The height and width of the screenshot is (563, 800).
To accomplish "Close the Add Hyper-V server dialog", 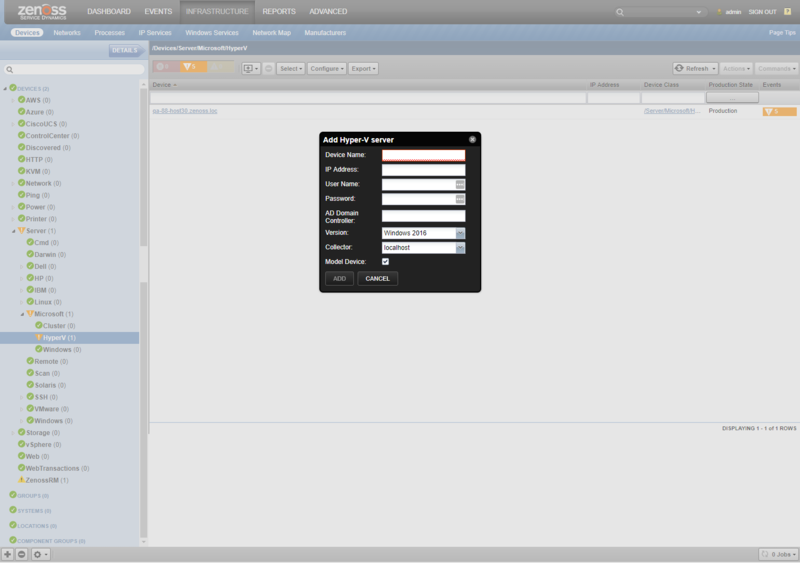I will click(472, 139).
